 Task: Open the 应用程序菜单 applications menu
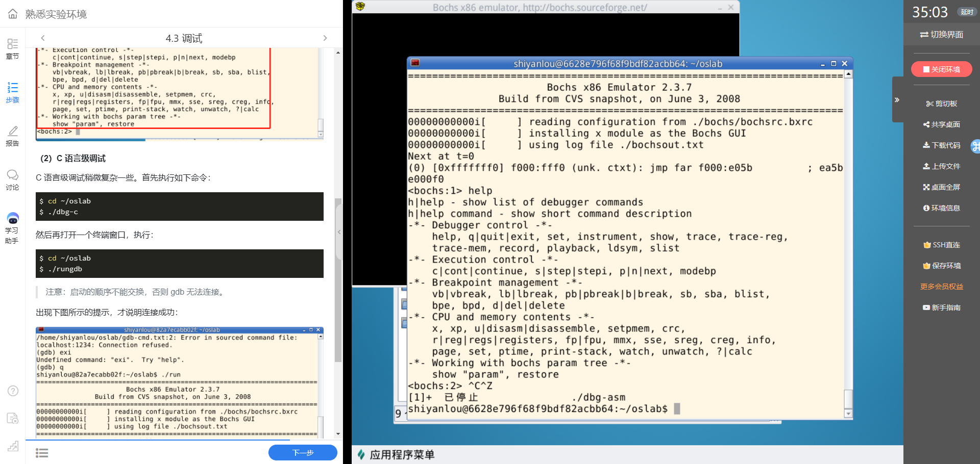coord(396,455)
